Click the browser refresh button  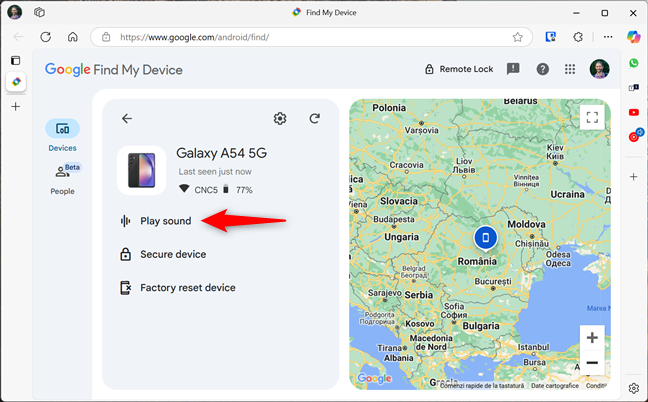pyautogui.click(x=45, y=37)
